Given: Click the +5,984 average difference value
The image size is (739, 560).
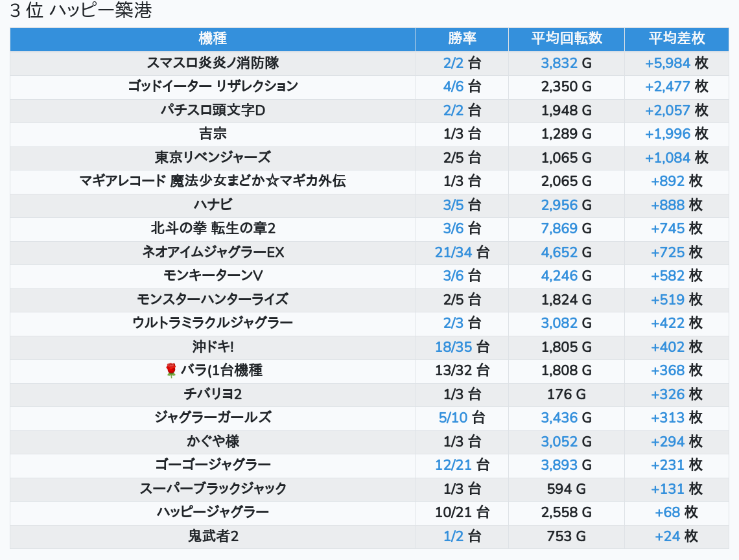Looking at the screenshot, I should pos(667,63).
